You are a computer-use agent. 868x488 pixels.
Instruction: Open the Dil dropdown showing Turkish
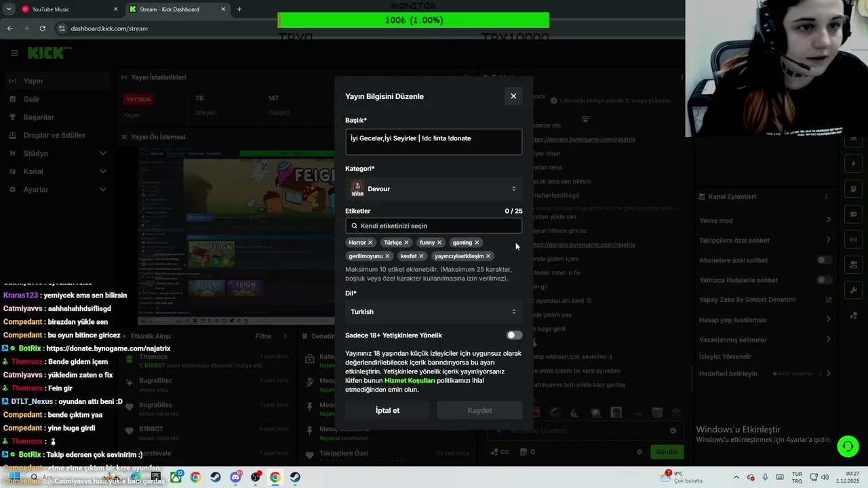pos(434,312)
